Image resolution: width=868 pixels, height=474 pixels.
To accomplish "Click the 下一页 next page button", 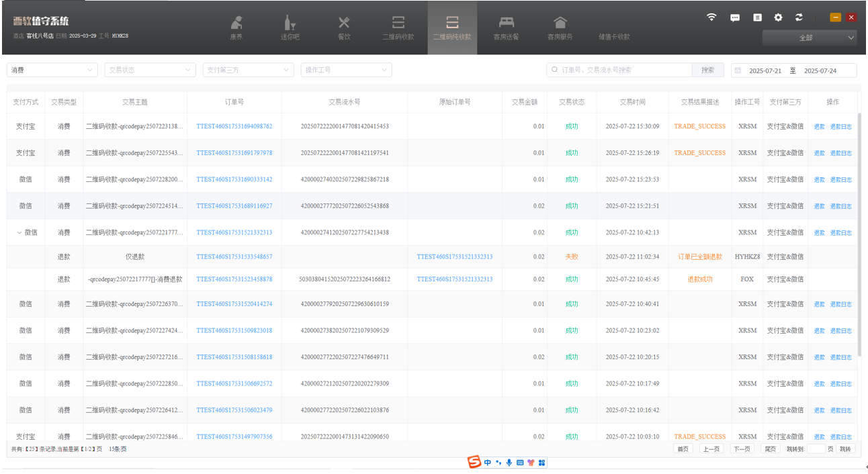I will 742,449.
